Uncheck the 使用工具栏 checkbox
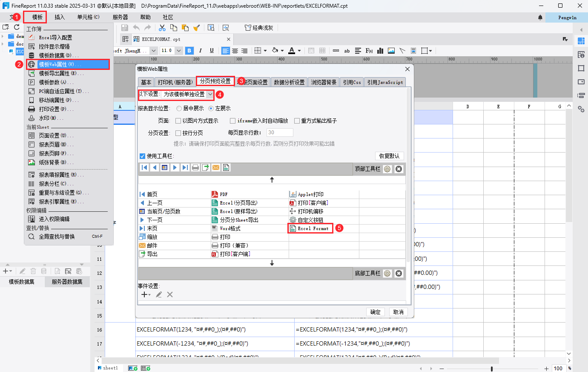The width and height of the screenshot is (588, 372). 143,156
